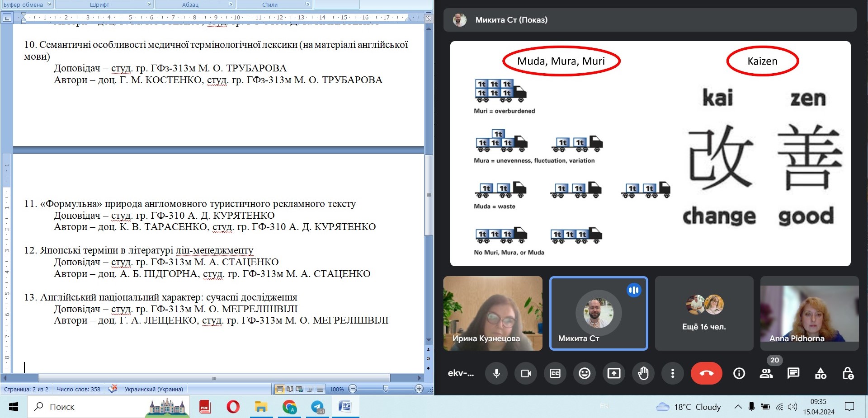The height and width of the screenshot is (418, 868).
Task: Expand the Абзац dialog launcher
Action: click(231, 5)
